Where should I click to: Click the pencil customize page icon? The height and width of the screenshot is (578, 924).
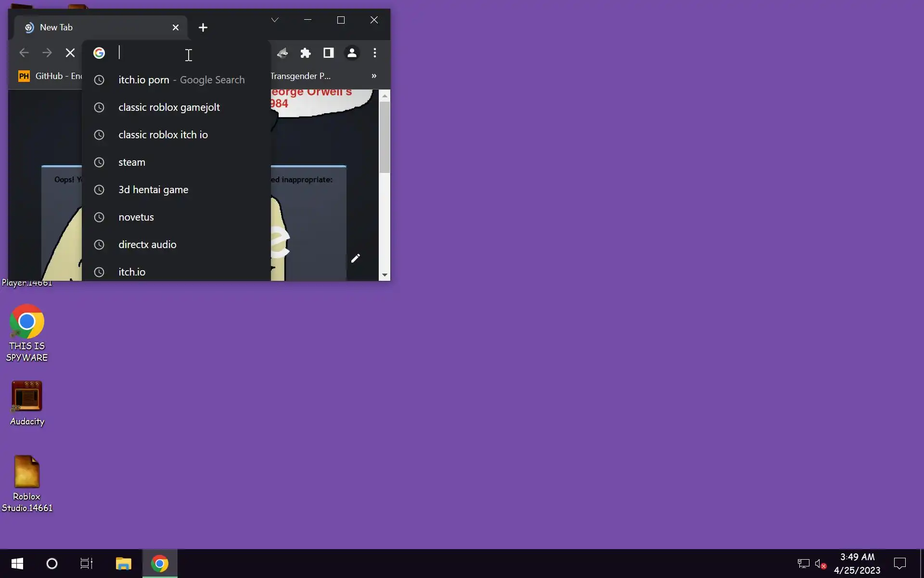click(x=356, y=259)
